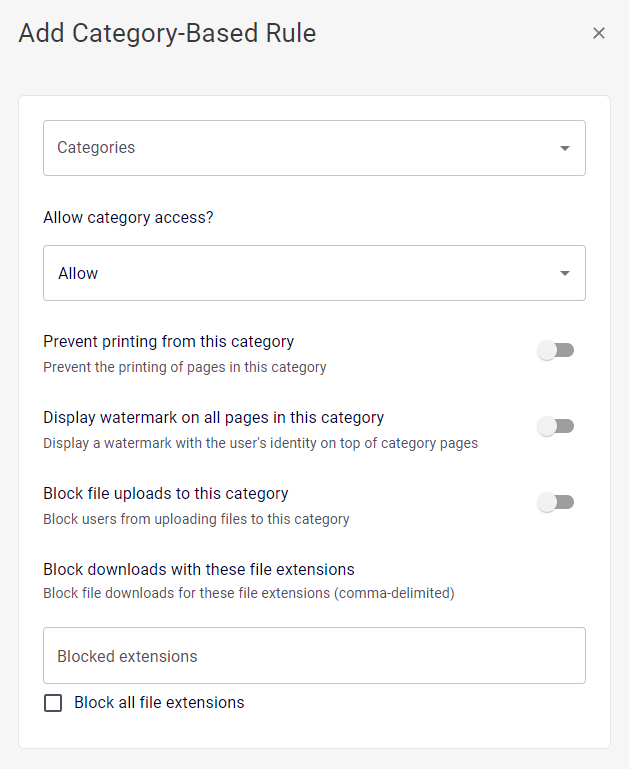Click the "Block downloads with these file extensions" heading
Screen dimensions: 629x769
198,569
